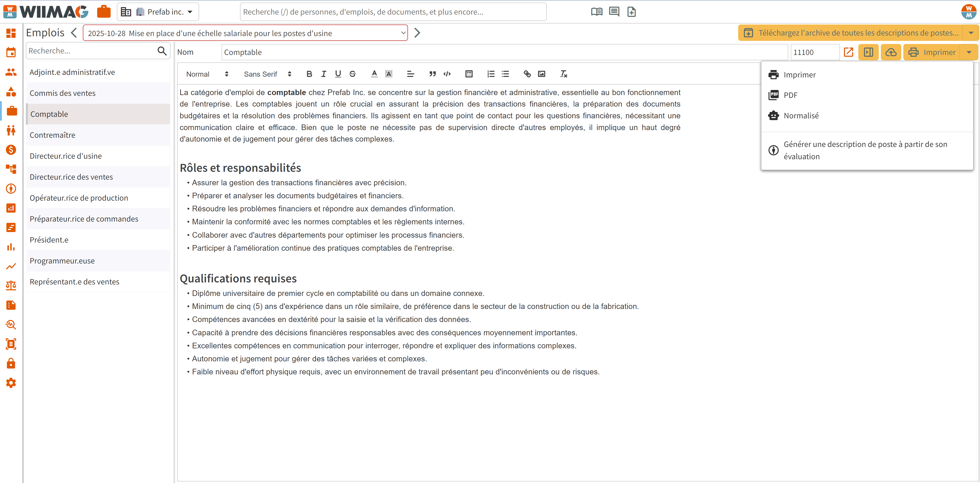
Task: Click the cloud upload button
Action: [x=891, y=52]
